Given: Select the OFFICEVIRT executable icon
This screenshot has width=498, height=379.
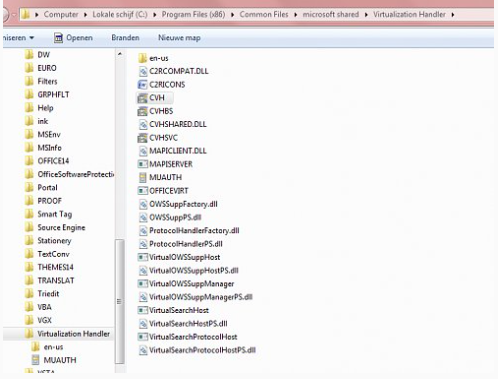Looking at the screenshot, I should tap(143, 191).
